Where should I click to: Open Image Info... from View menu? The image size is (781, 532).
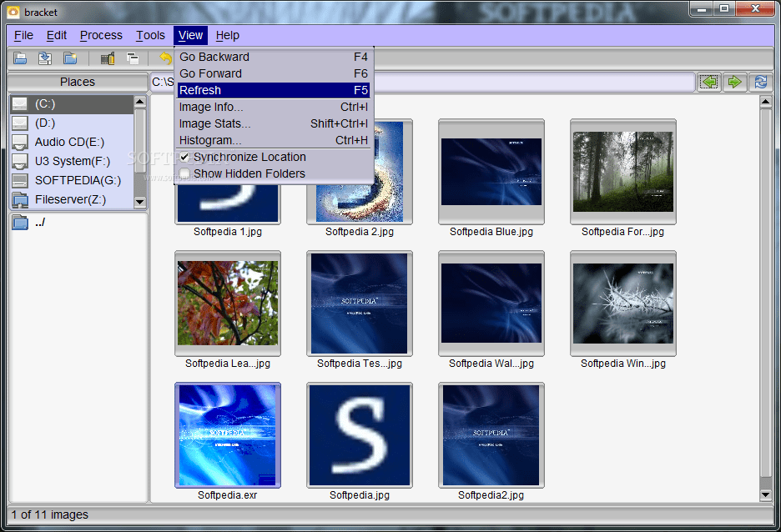(x=274, y=107)
